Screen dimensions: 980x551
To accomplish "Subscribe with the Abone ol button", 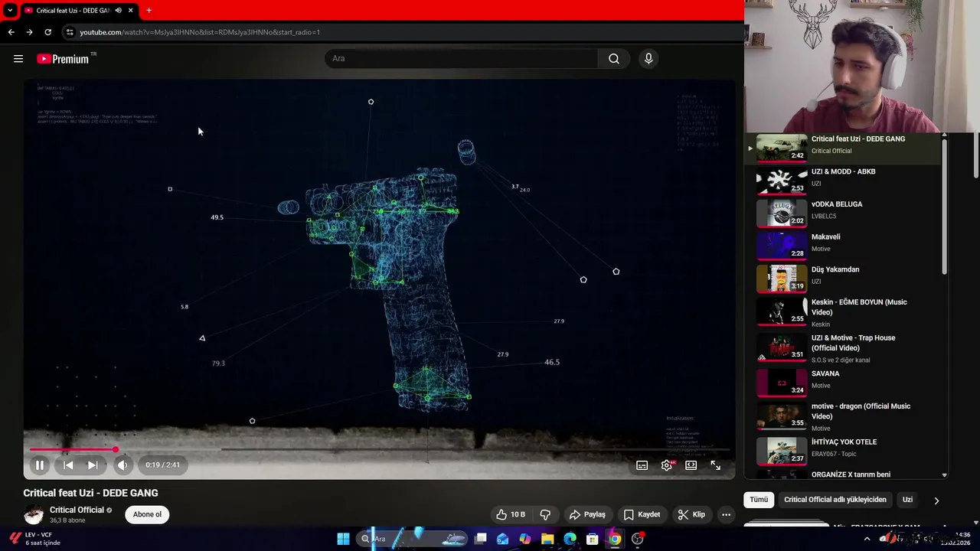I will (147, 514).
